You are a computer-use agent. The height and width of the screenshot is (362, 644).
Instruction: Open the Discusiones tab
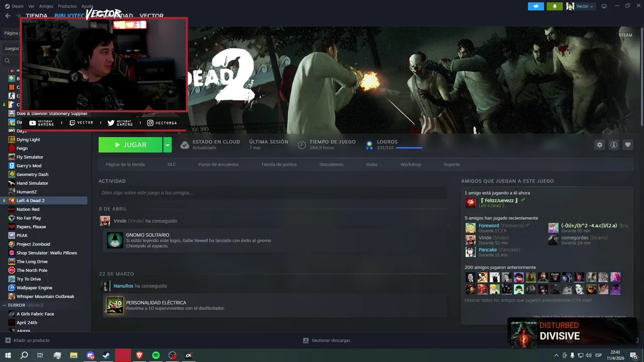pos(332,164)
